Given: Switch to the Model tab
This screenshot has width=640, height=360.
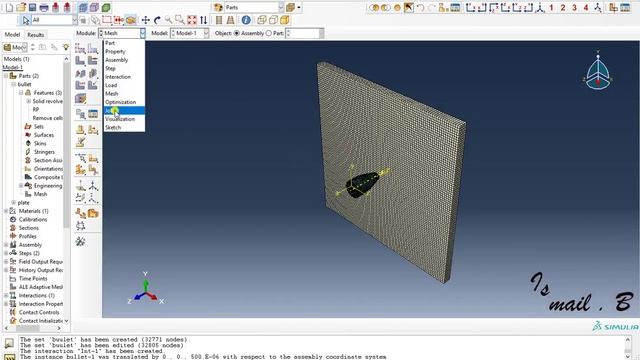Looking at the screenshot, I should (x=12, y=35).
